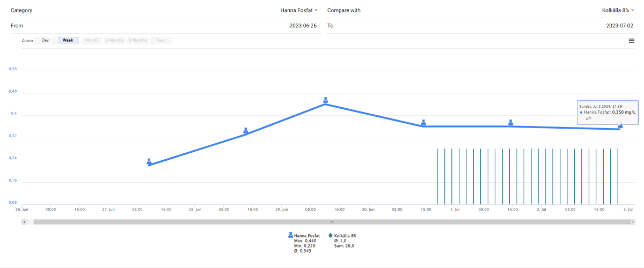Viewport: 644px width, 268px height.
Task: Click the 27. Jun x-axis label
Action: coord(108,210)
